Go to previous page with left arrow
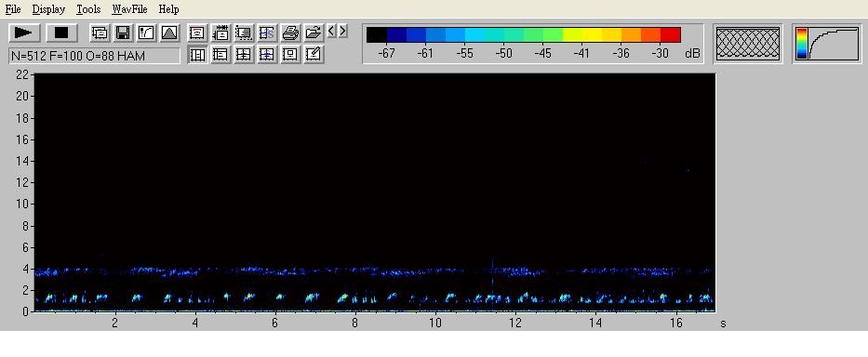This screenshot has height=357, width=868. point(331,31)
